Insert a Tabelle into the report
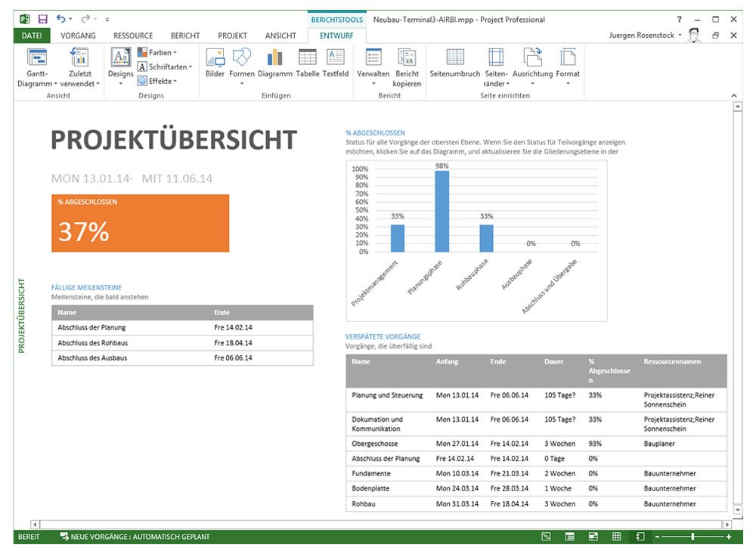 (x=307, y=63)
